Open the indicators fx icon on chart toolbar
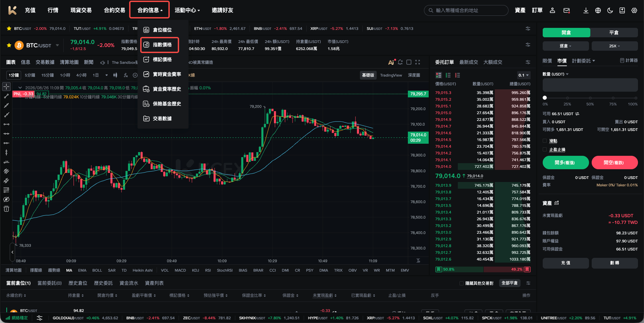 tap(126, 75)
